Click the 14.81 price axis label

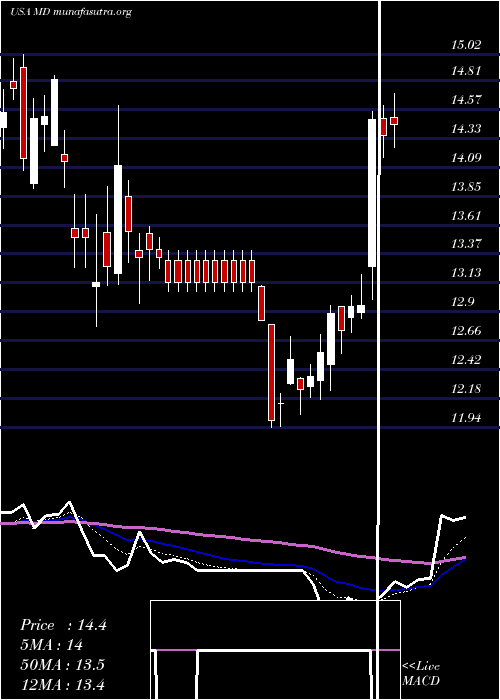(467, 71)
